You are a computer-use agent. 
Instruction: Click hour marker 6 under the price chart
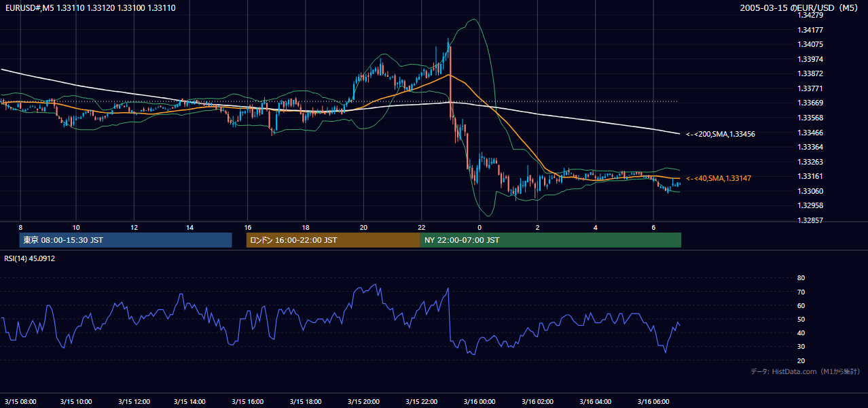coord(653,227)
